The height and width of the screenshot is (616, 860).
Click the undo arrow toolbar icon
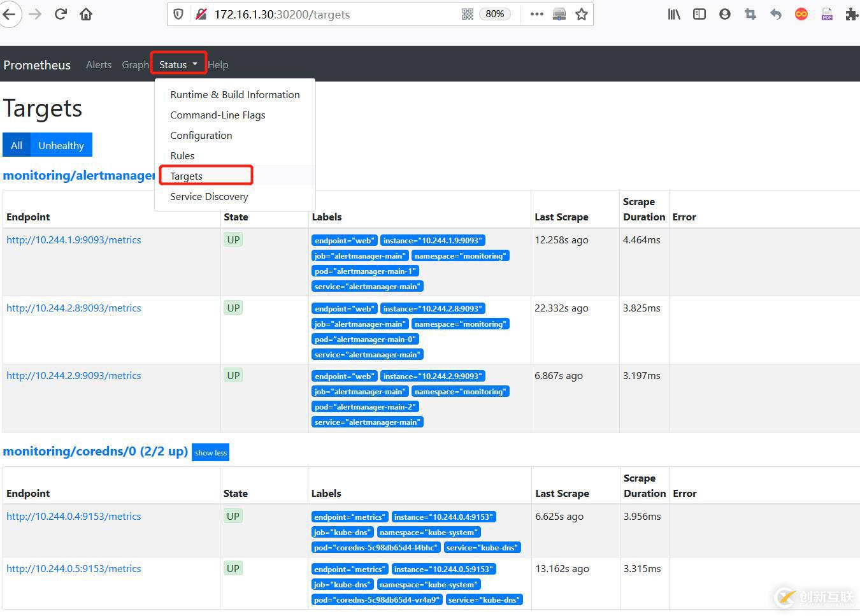coord(776,14)
